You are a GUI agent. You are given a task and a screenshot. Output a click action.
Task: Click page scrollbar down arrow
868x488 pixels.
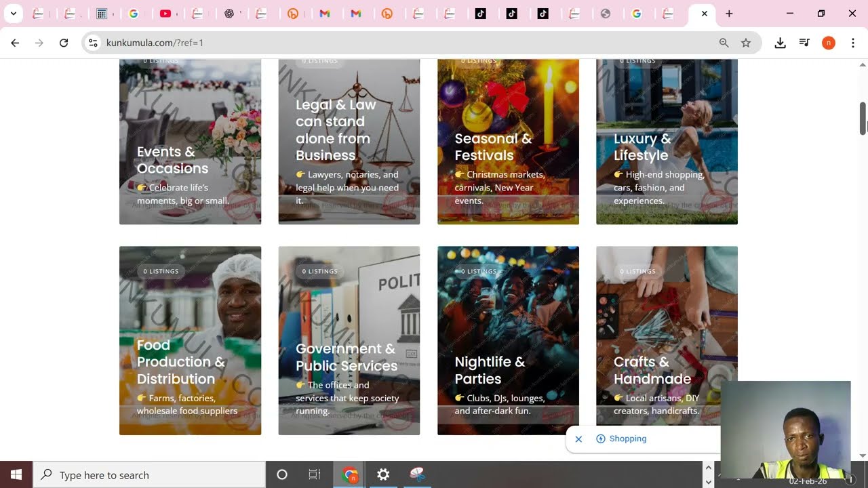click(x=863, y=456)
